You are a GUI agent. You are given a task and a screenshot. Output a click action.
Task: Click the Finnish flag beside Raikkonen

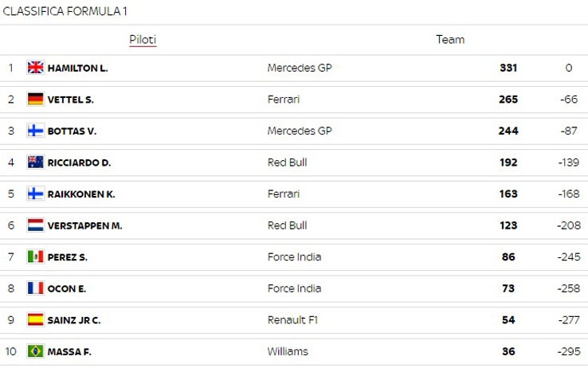(x=36, y=194)
